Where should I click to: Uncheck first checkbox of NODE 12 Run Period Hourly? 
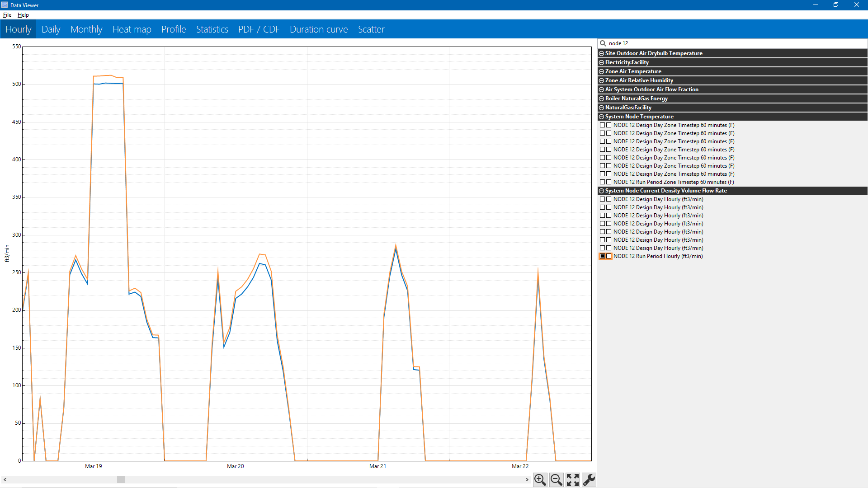coord(602,256)
